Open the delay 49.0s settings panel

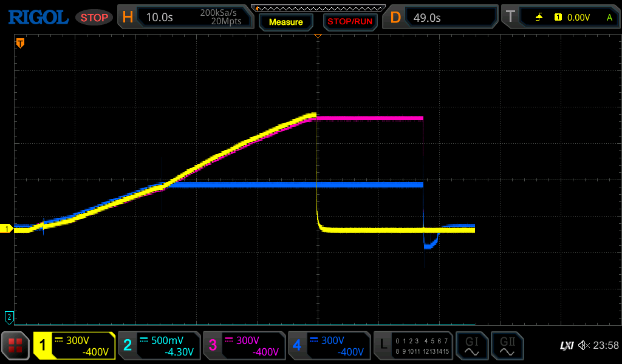click(x=441, y=18)
